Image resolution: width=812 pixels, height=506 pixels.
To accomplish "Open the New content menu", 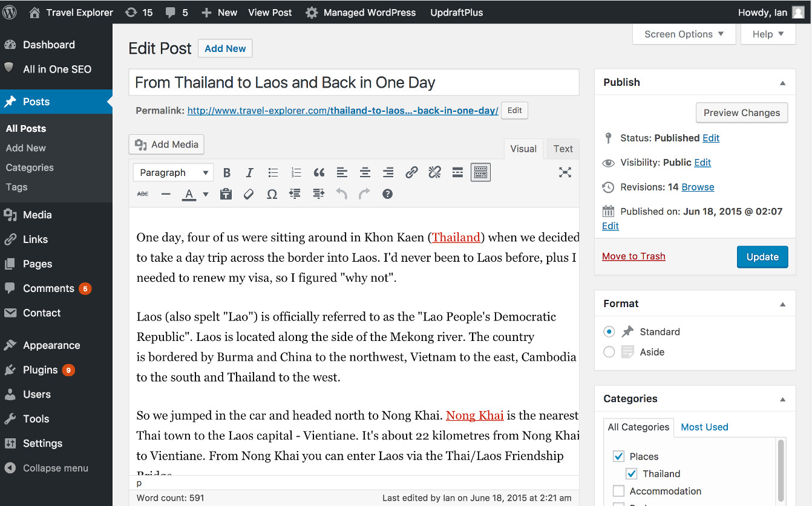I will (x=219, y=12).
